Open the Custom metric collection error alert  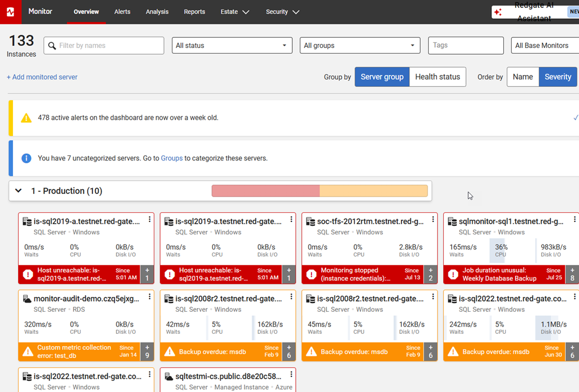(x=79, y=352)
